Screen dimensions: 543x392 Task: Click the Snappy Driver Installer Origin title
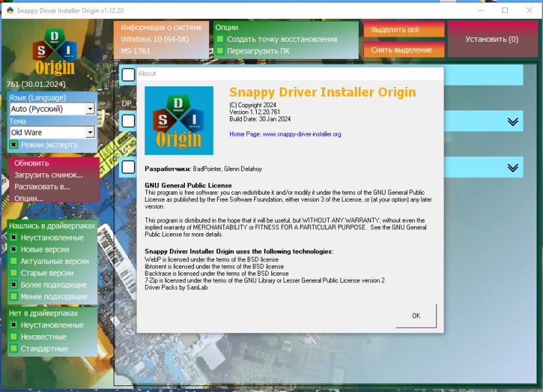tap(322, 92)
